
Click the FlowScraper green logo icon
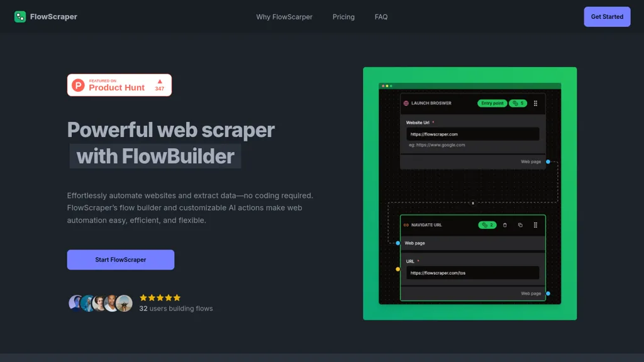19,17
